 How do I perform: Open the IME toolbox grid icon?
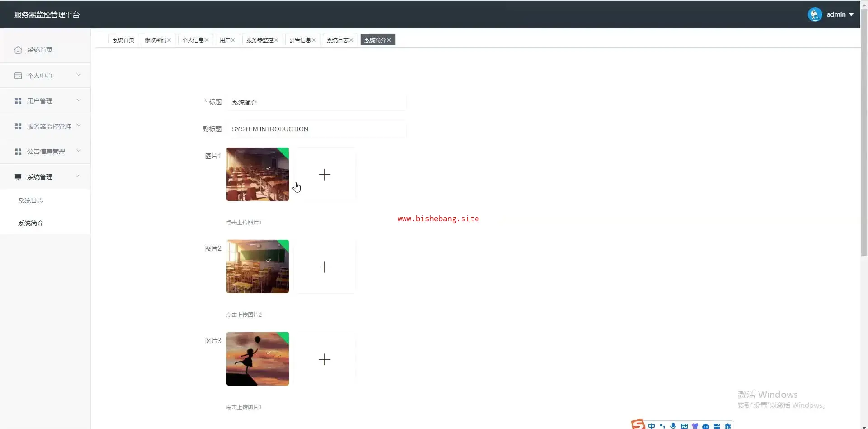717,426
